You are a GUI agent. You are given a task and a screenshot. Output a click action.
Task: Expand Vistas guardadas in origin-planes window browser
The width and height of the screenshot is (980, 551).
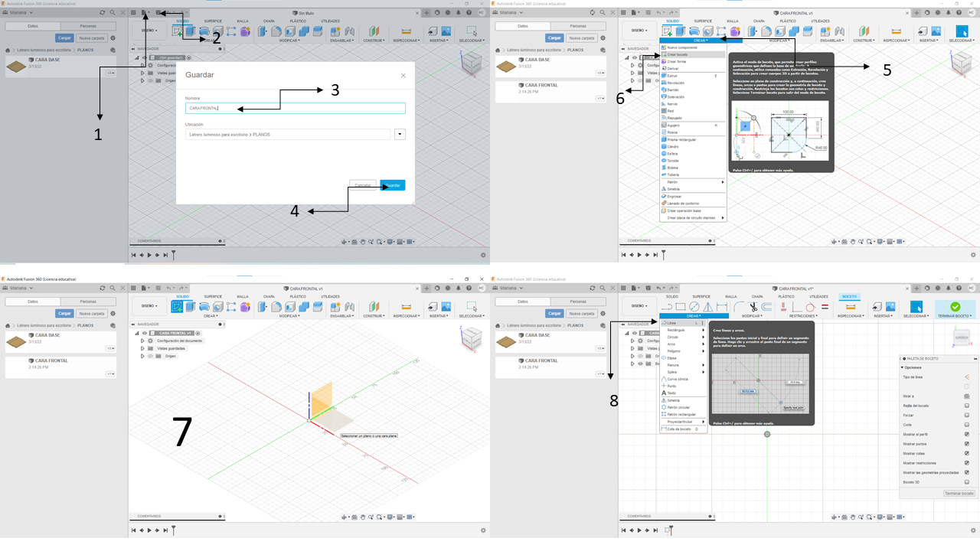[142, 348]
